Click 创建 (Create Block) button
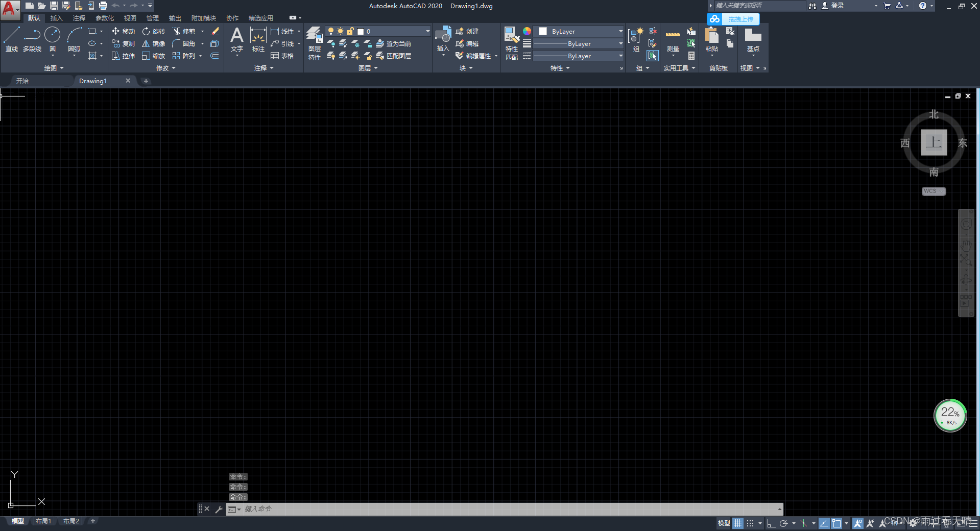Image resolution: width=980 pixels, height=531 pixels. point(467,31)
